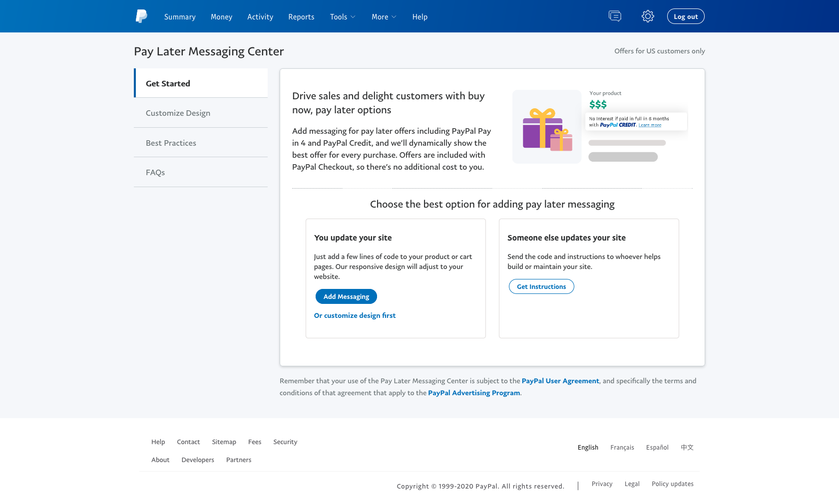Screen dimensions: 839x504
Task: Select the Get Started sidebar tab
Action: (x=201, y=83)
